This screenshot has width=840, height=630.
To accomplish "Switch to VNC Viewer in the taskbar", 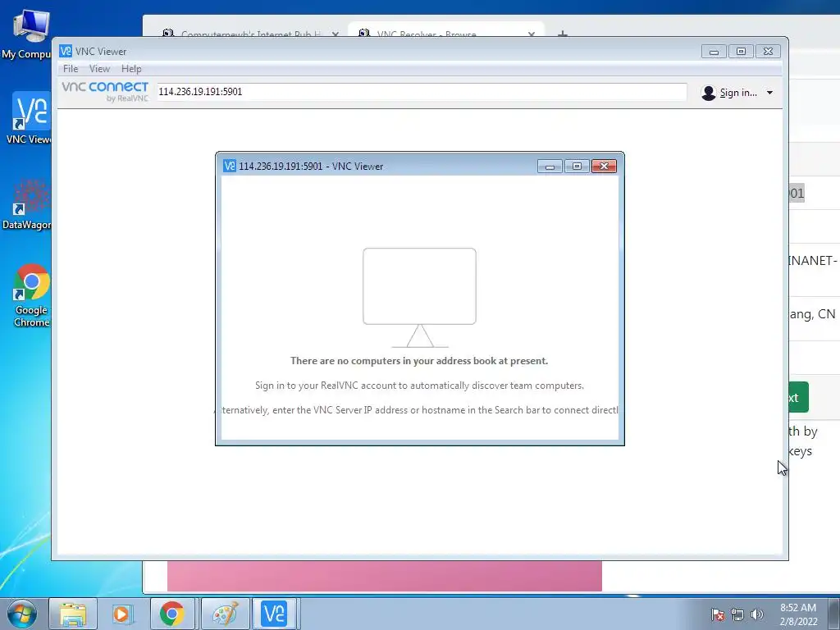I will 274,614.
